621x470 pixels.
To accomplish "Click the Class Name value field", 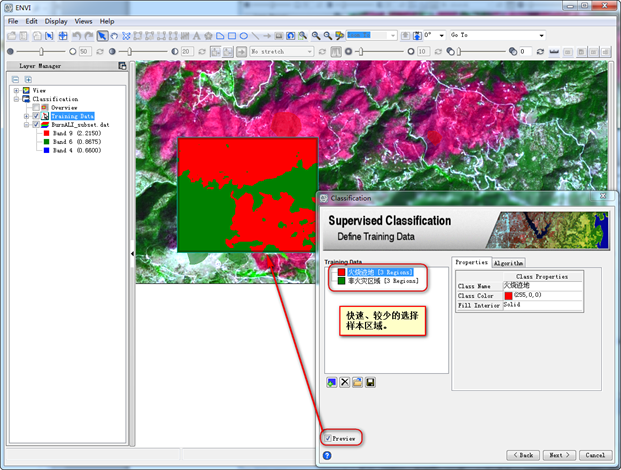I will point(543,285).
